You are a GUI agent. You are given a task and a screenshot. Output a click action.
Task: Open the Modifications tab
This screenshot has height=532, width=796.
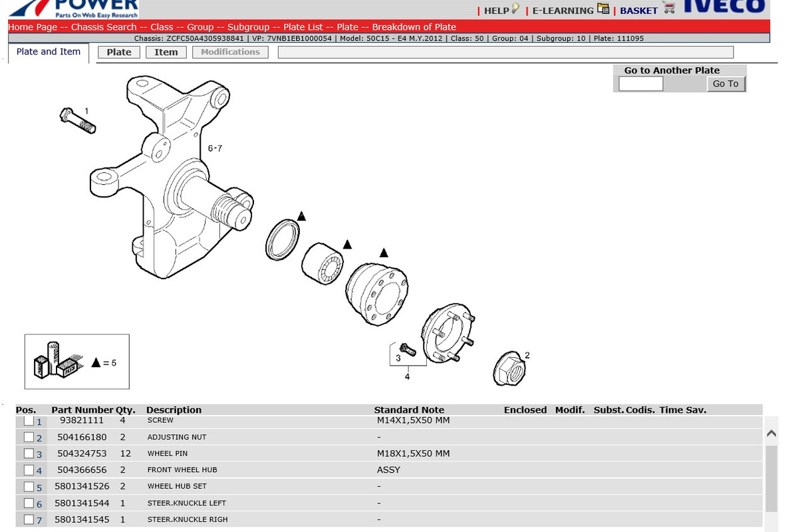click(x=230, y=52)
